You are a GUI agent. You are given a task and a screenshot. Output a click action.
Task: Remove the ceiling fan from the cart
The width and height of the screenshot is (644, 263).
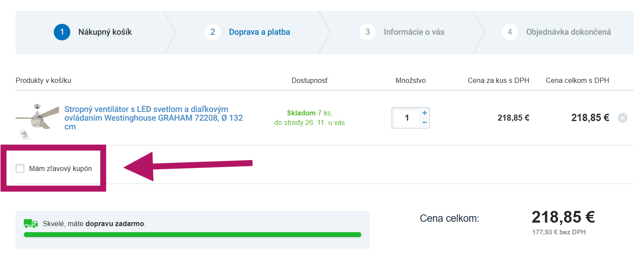[x=622, y=118]
